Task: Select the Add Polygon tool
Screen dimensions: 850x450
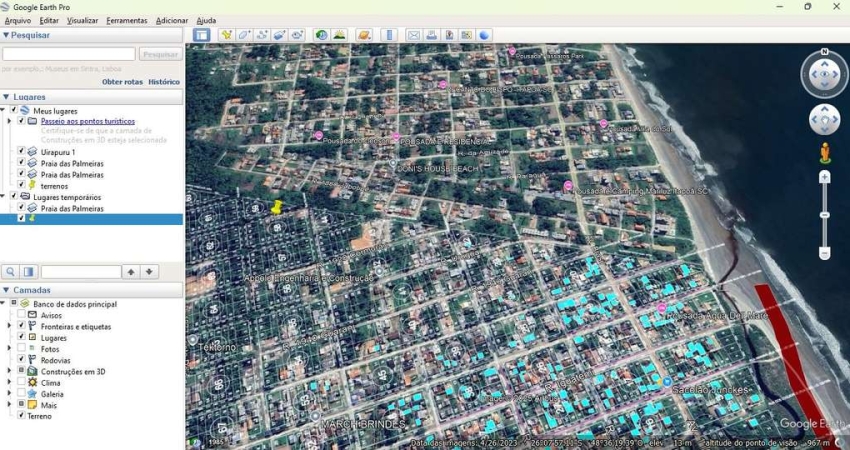Action: [x=244, y=35]
